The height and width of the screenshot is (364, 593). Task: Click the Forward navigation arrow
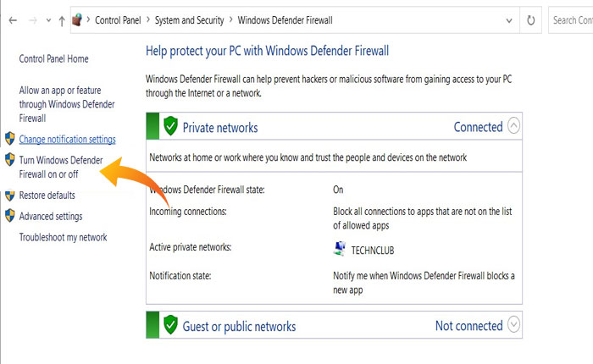click(32, 19)
